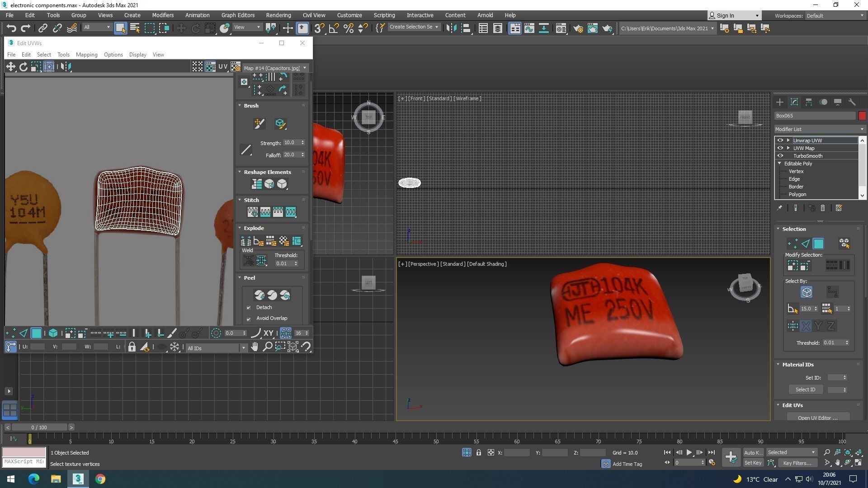Click the Modify panel tab icon
This screenshot has width=868, height=488.
pos(794,102)
